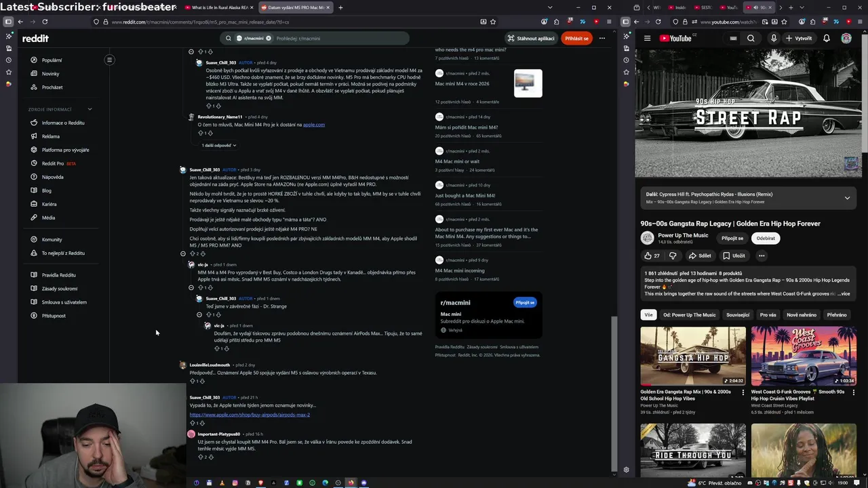Open Pravidla Redditu rules link
868x488 pixels.
click(x=58, y=275)
